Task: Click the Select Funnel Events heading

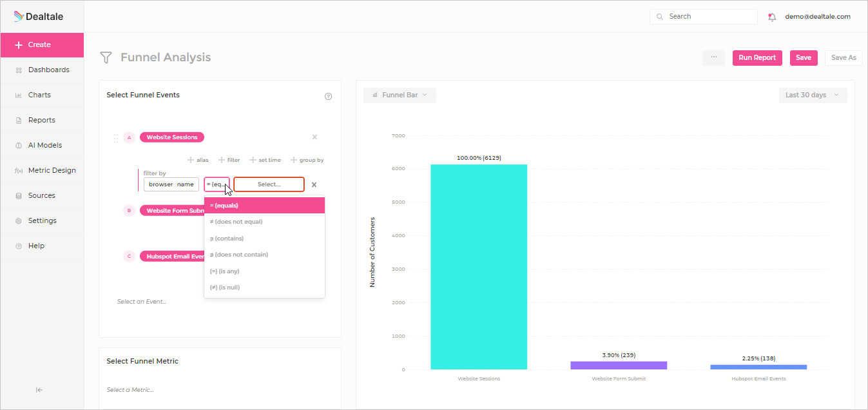Action: [x=143, y=95]
